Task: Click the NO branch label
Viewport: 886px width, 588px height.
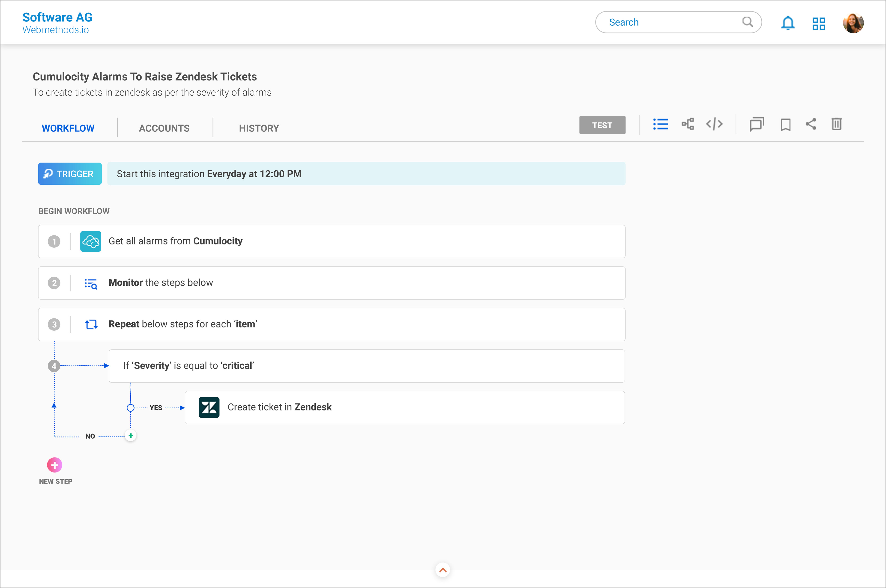Action: click(90, 437)
